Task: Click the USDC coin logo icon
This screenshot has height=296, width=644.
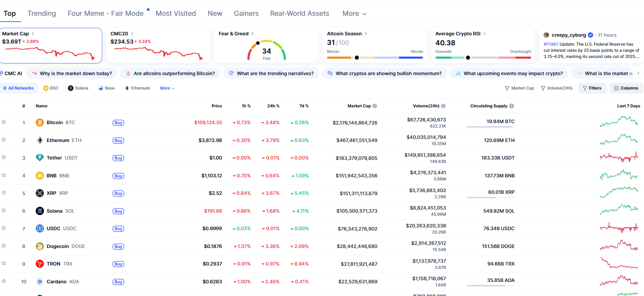Action: (x=40, y=228)
